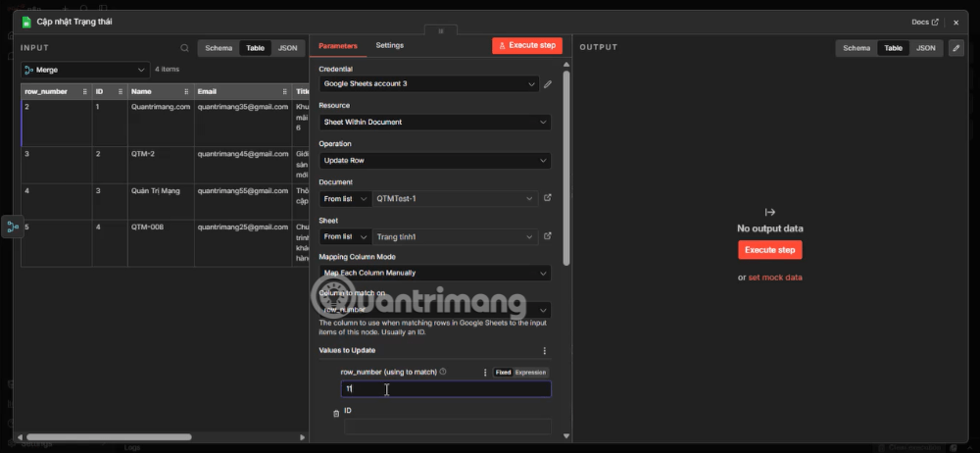Viewport: 980px width, 453px height.
Task: Click parameters scrollbar up arrow
Action: point(566,64)
